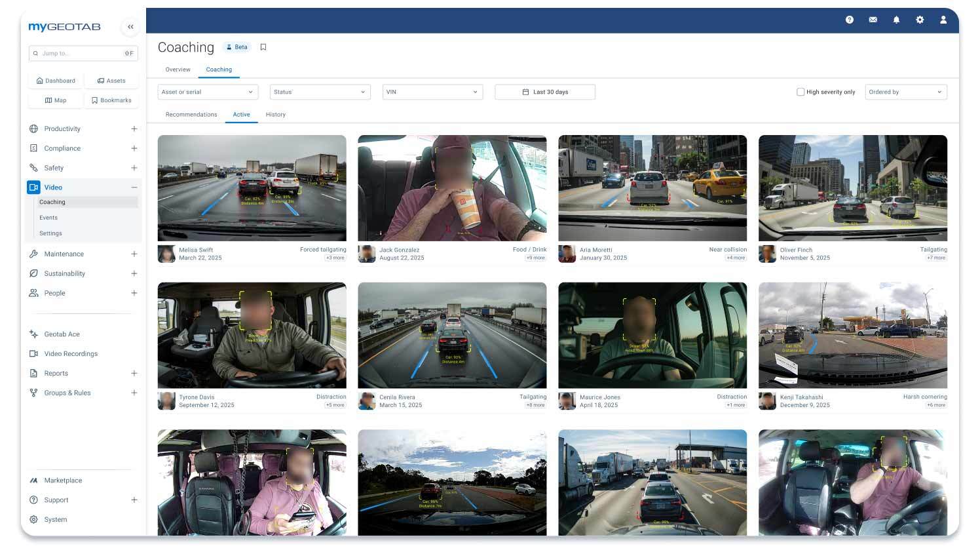Click the Last 30 days date filter
This screenshot has height=552, width=980.
click(545, 92)
